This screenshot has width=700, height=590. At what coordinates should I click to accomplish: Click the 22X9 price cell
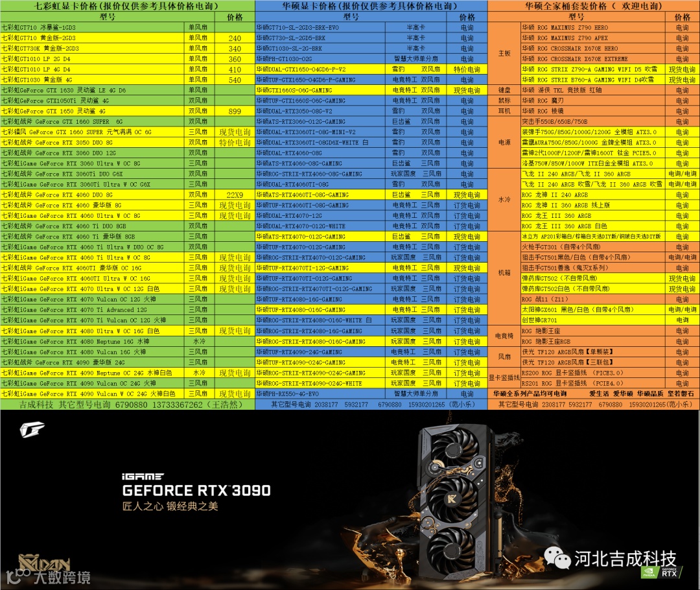(x=235, y=195)
